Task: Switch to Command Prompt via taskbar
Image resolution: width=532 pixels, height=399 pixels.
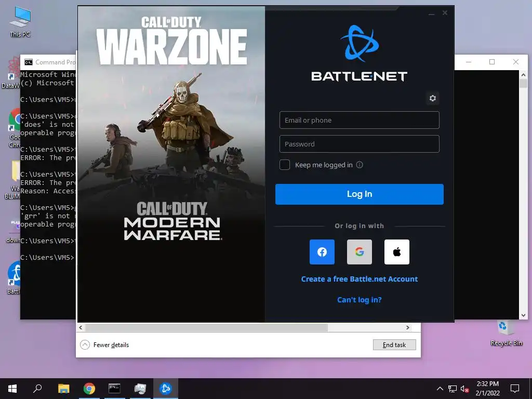Action: 114,389
